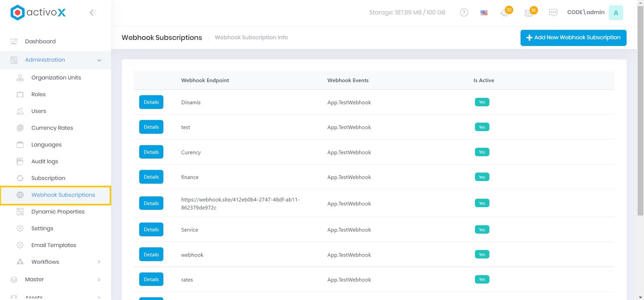The height and width of the screenshot is (300, 644).
Task: Click Webhook Subscription Info subtitle
Action: 251,37
